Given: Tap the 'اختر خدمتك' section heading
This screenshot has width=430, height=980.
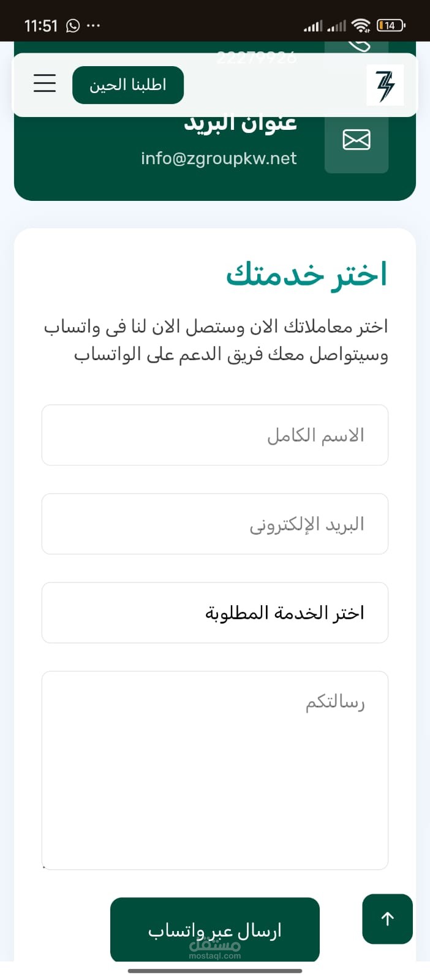Looking at the screenshot, I should pos(307,274).
